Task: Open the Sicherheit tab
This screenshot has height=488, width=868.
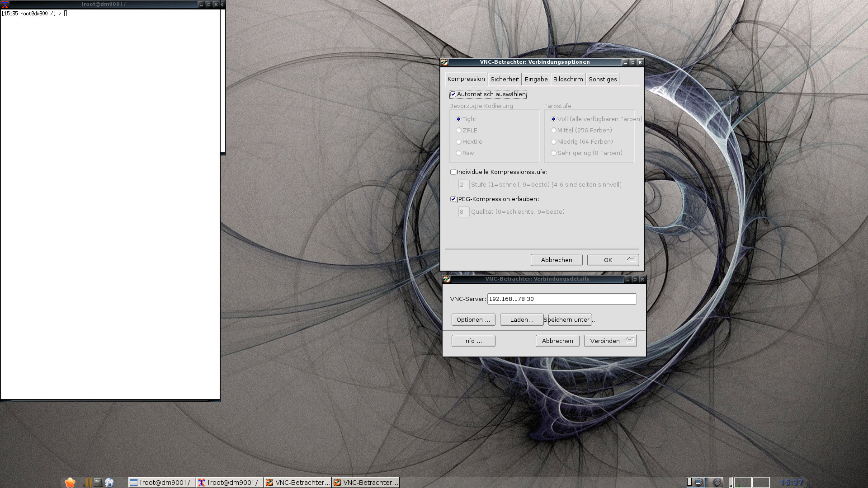Action: [505, 80]
